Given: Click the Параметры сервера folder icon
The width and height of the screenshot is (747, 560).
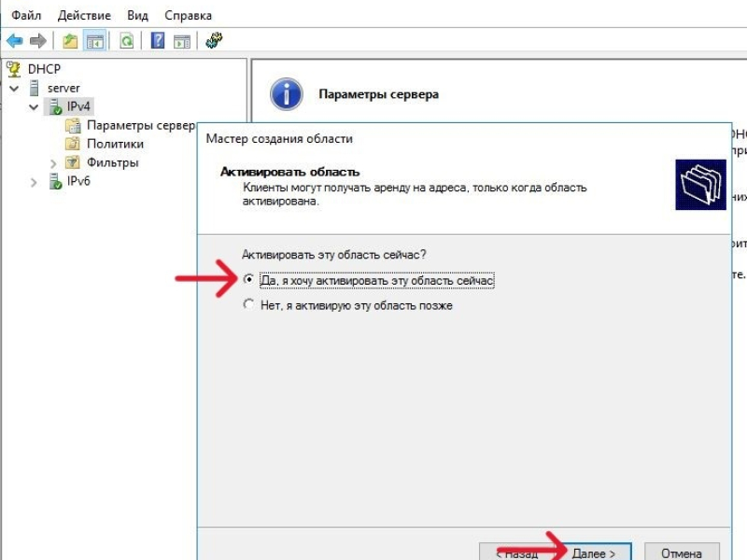Looking at the screenshot, I should (73, 126).
